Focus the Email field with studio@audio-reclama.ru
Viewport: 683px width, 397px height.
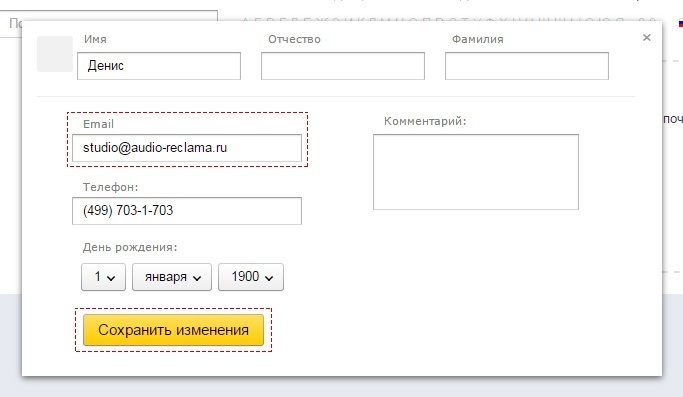click(187, 148)
